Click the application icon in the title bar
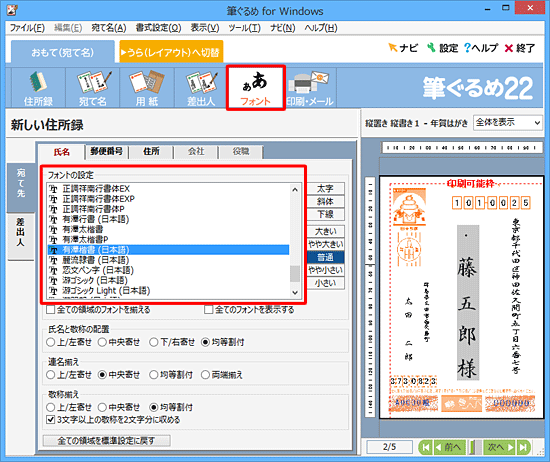 click(12, 10)
